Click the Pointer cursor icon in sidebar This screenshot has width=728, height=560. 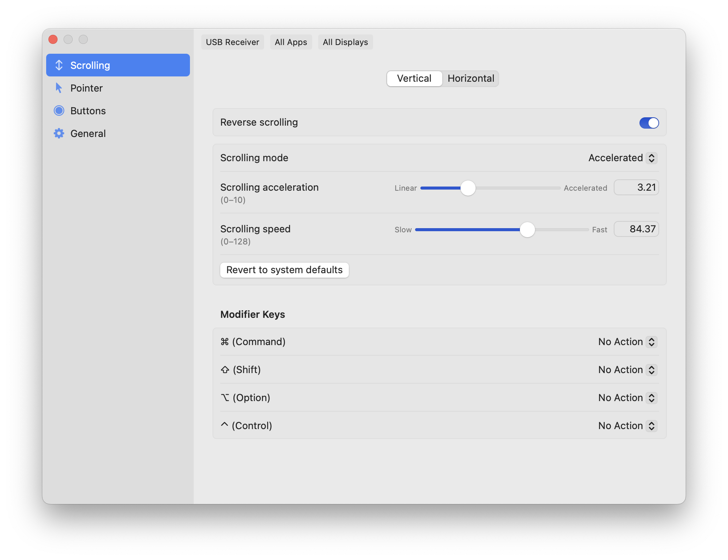59,88
